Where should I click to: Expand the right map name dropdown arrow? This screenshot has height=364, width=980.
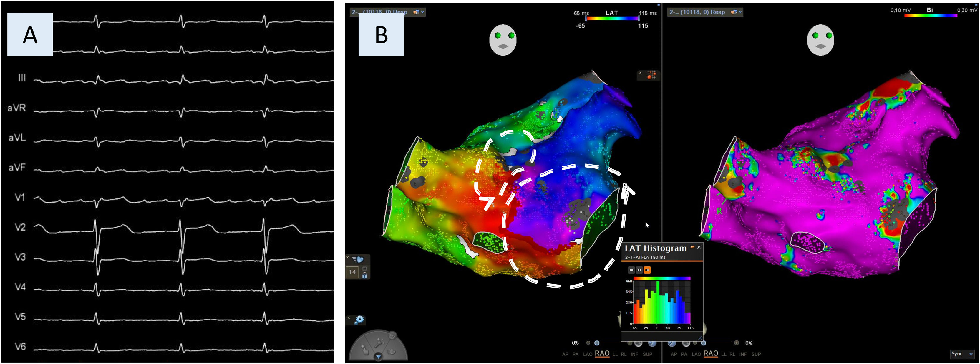(740, 12)
